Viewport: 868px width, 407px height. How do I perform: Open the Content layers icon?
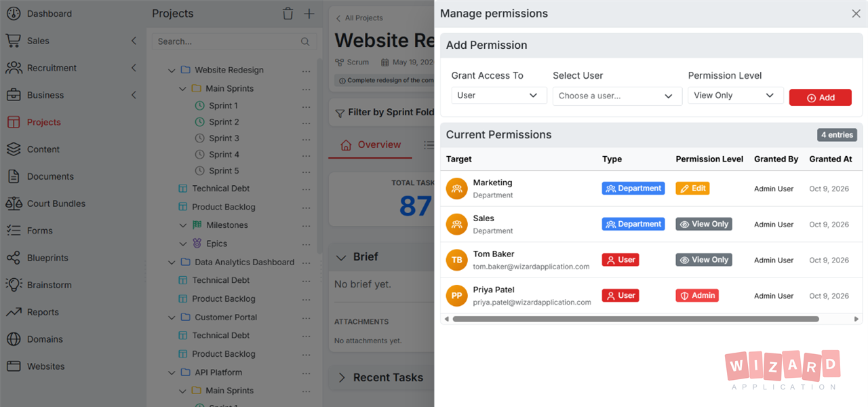(14, 149)
